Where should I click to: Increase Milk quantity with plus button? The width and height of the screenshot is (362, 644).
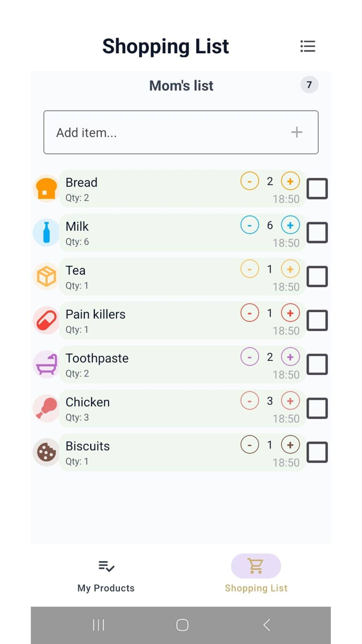290,225
